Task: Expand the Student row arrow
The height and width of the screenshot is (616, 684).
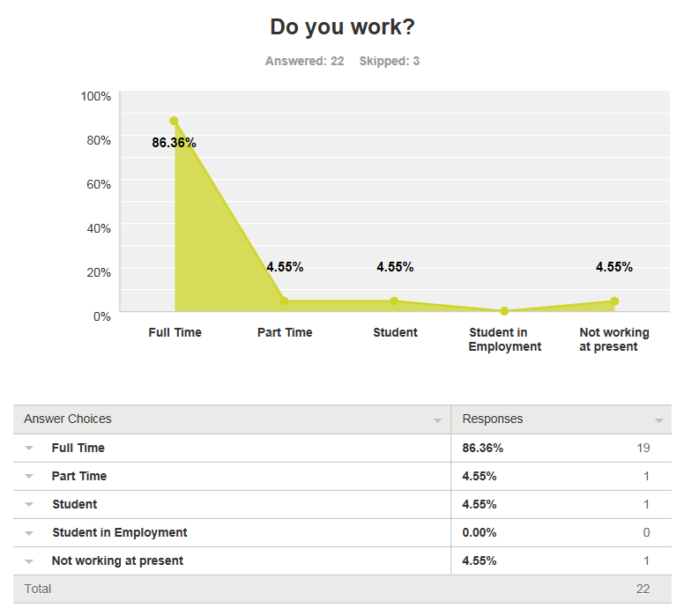Action: 29,505
